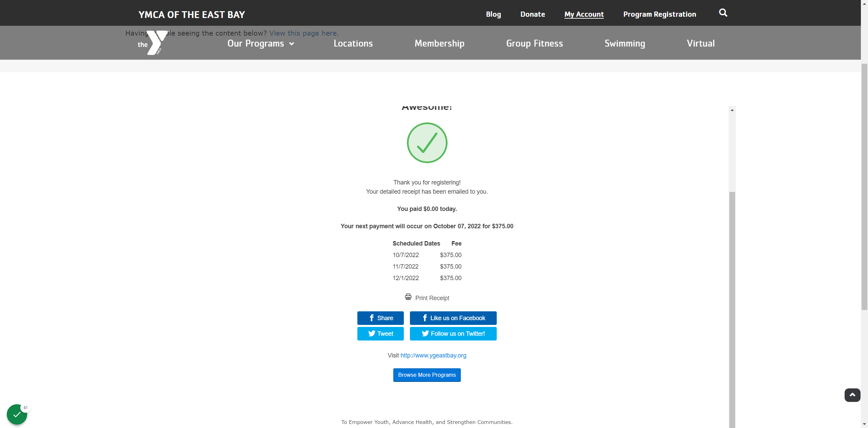The height and width of the screenshot is (428, 868).
Task: Click Like us on Facebook
Action: (x=453, y=318)
